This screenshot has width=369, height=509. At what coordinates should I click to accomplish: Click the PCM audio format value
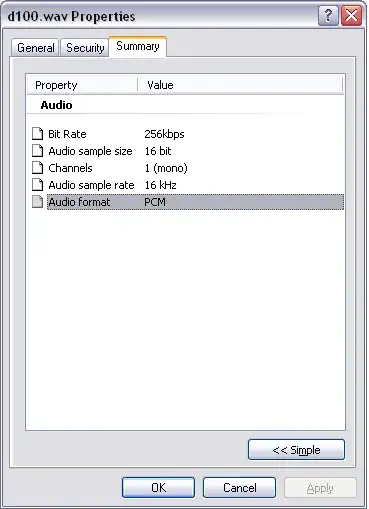pyautogui.click(x=155, y=202)
